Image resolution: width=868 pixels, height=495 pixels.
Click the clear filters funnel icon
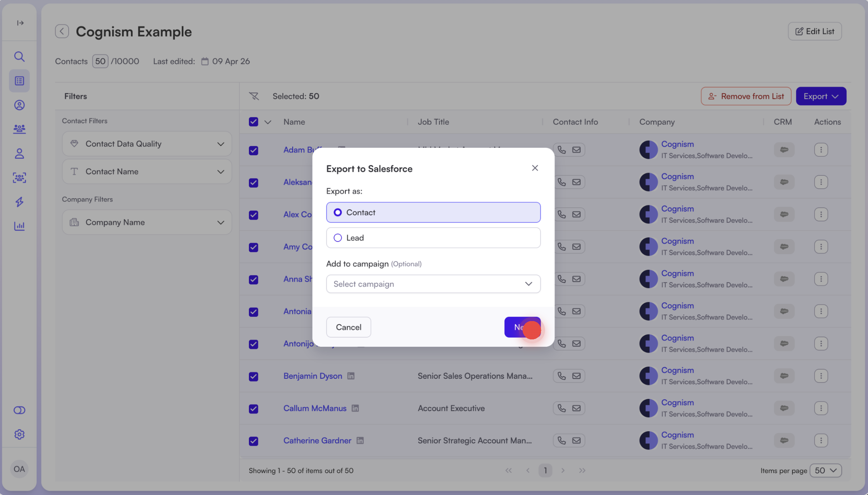pyautogui.click(x=254, y=96)
